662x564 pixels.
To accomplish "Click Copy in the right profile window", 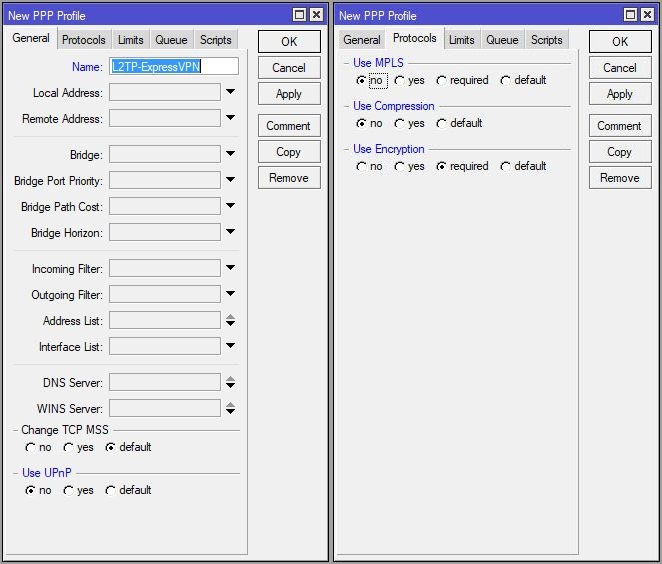I will (x=620, y=152).
